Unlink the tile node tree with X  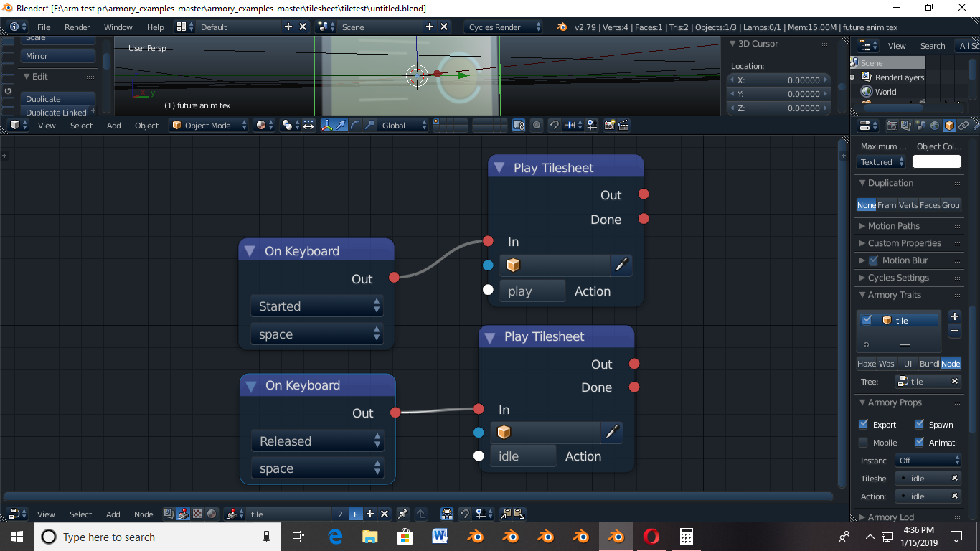tap(385, 514)
